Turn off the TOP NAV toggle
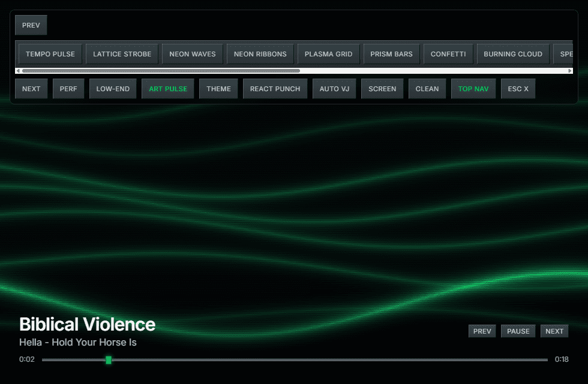The height and width of the screenshot is (384, 588). pyautogui.click(x=473, y=89)
